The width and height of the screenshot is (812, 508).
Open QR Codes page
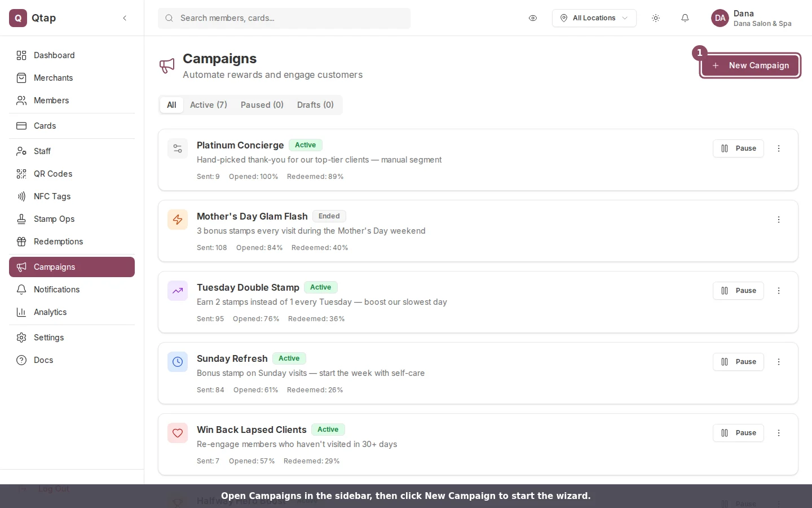tap(72, 174)
